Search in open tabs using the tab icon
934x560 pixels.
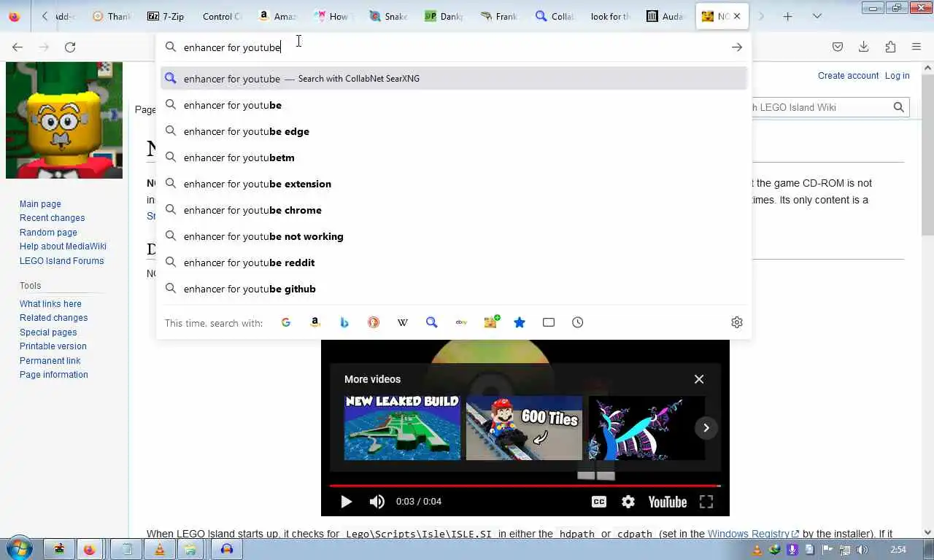pyautogui.click(x=549, y=322)
